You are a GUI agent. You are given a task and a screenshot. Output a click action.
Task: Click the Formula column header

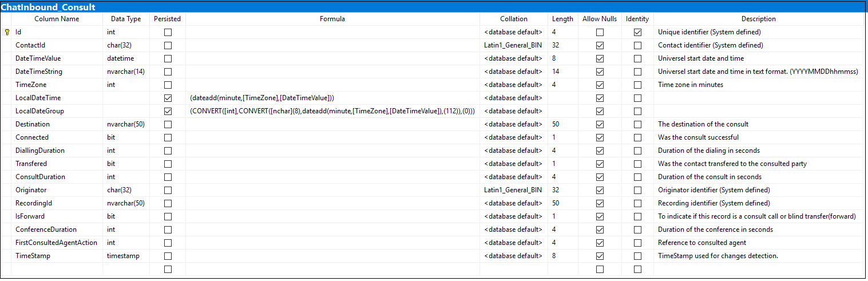pyautogui.click(x=332, y=19)
